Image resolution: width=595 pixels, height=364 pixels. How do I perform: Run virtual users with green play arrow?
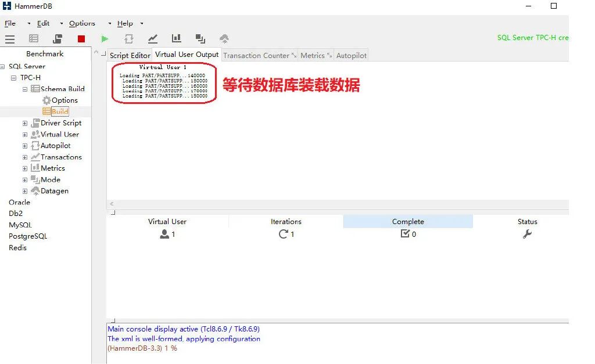click(x=105, y=39)
